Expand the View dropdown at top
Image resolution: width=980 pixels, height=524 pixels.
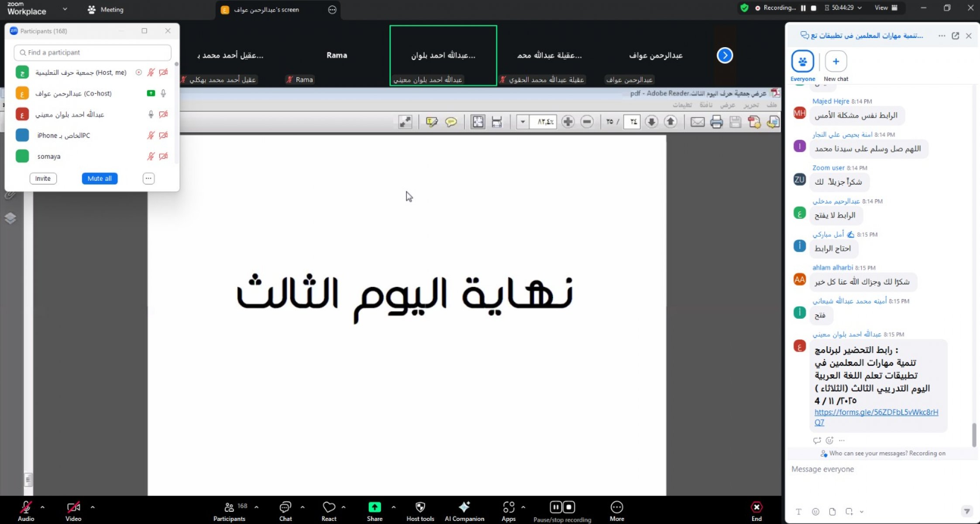pos(886,8)
